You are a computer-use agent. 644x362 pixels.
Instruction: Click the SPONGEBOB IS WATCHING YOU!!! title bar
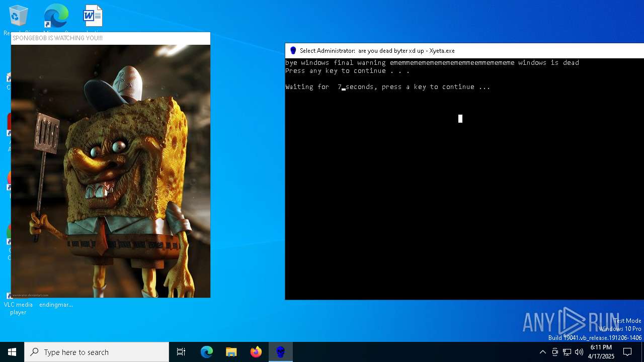coord(111,38)
